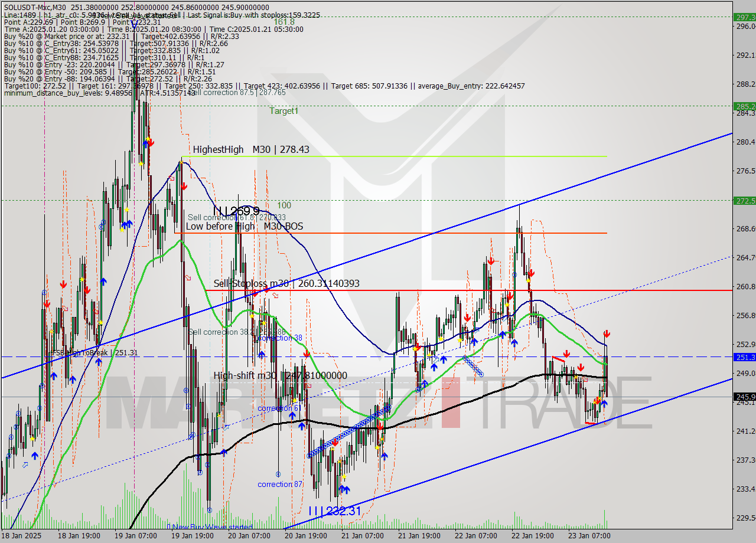756x543 pixels.
Task: Click the green 272.5 price tag
Action: click(744, 201)
